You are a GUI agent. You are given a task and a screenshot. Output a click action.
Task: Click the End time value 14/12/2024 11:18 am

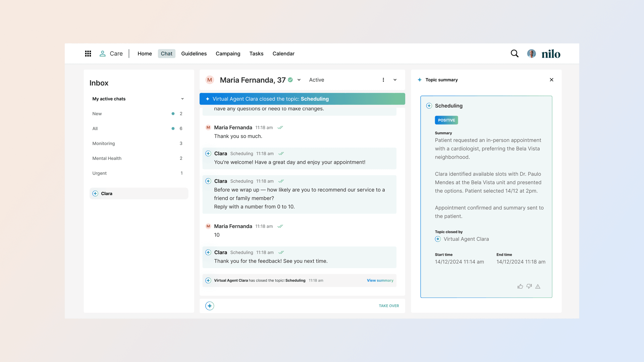[x=521, y=262]
